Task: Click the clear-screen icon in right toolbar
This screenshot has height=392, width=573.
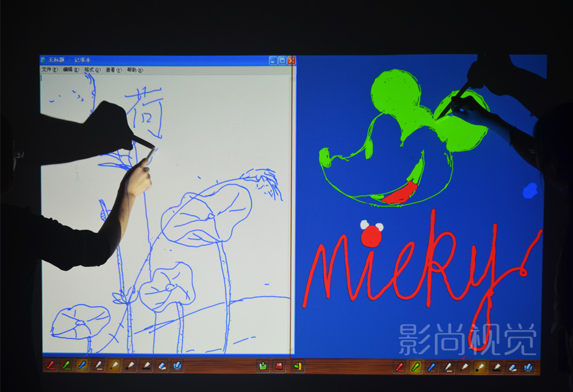Action: pos(528,367)
